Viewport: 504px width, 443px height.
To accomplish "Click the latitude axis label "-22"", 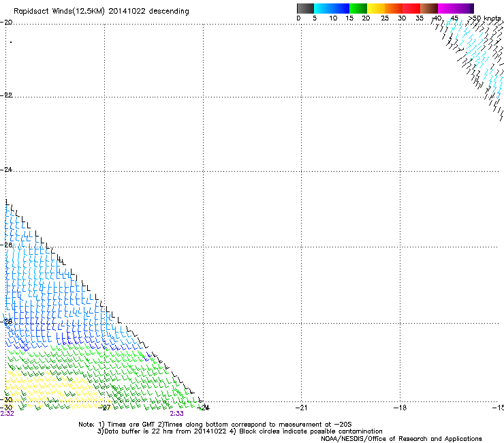I will click(6, 95).
